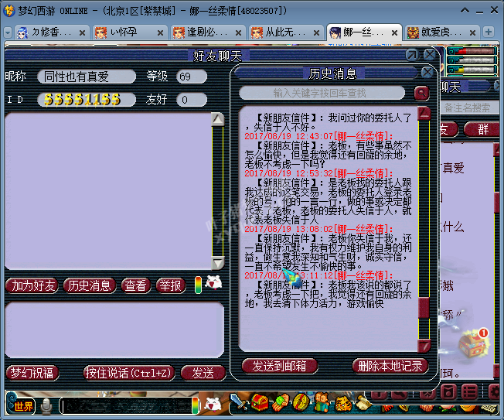
Task: Click the history panel scroll-down arrow
Action: pos(424,346)
